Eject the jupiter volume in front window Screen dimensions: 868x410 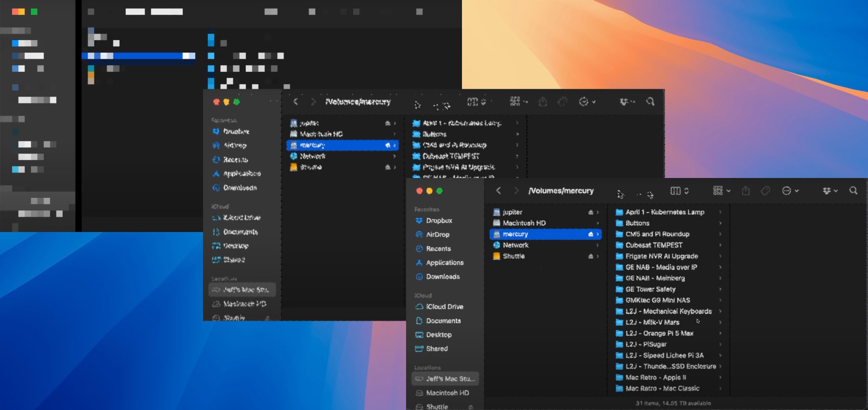591,212
